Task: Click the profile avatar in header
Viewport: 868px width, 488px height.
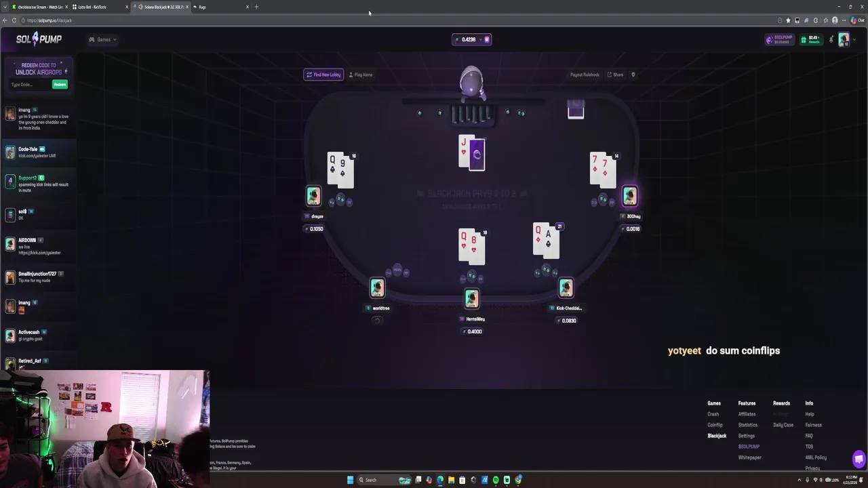Action: coord(843,39)
